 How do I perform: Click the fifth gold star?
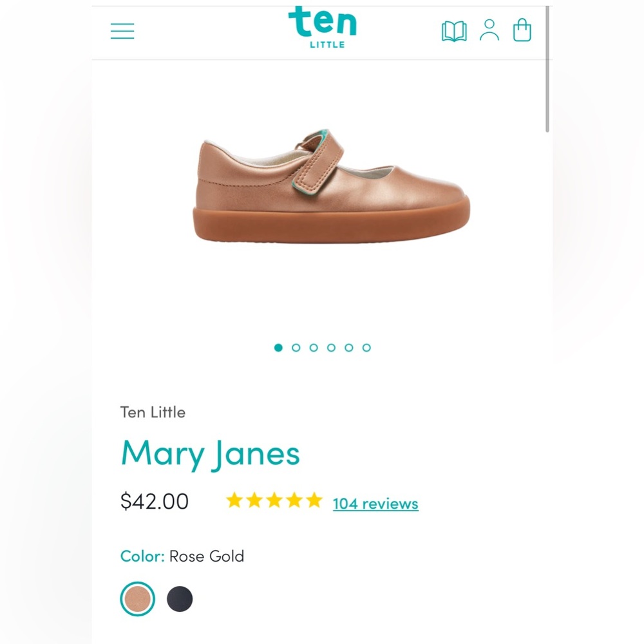[x=312, y=500]
